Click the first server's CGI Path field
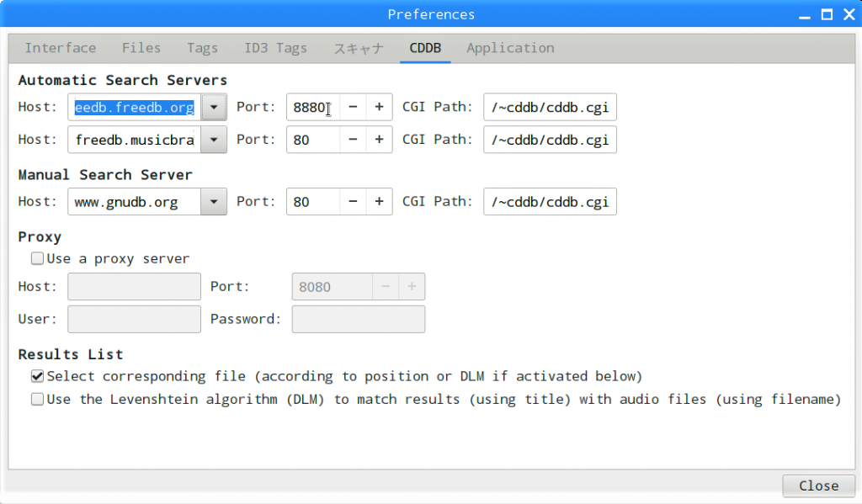The image size is (862, 504). coord(550,108)
